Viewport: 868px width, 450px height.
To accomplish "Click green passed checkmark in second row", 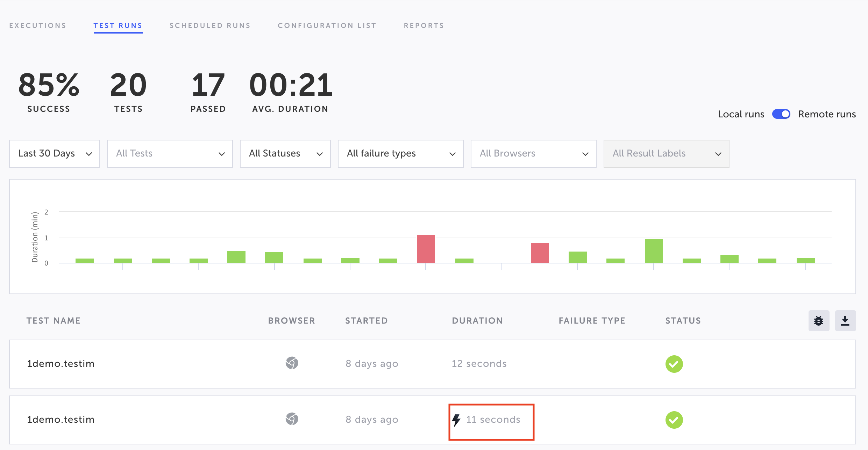I will (x=674, y=420).
